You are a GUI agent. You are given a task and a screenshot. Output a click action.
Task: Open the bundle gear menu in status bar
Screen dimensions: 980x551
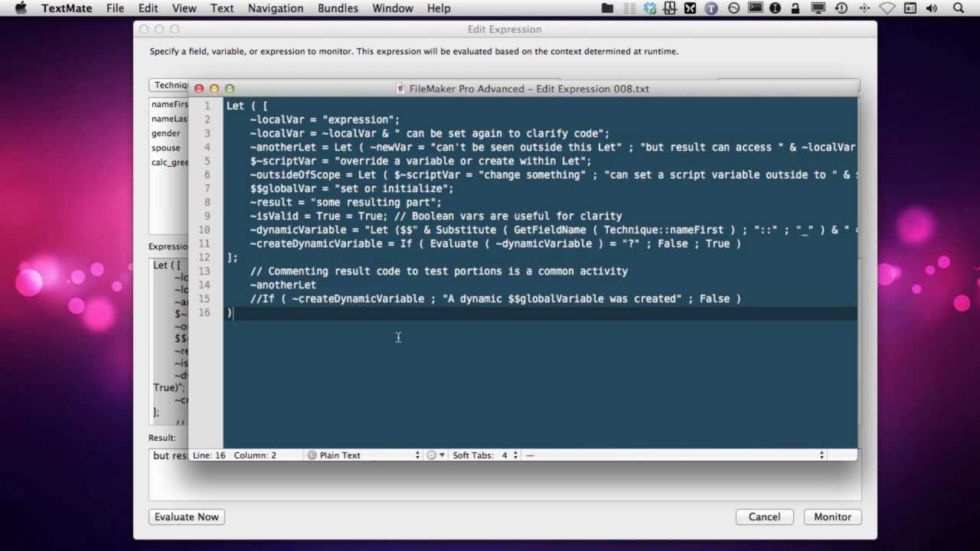(435, 455)
